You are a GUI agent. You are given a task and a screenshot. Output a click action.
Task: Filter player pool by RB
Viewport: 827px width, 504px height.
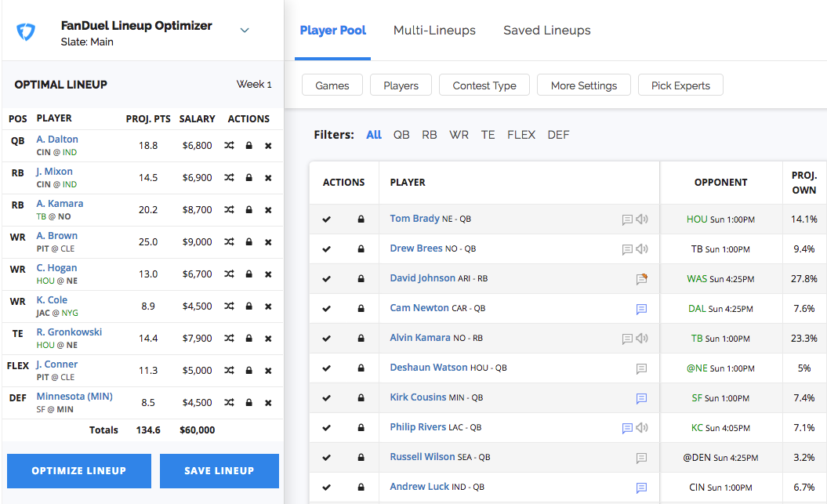(x=430, y=135)
